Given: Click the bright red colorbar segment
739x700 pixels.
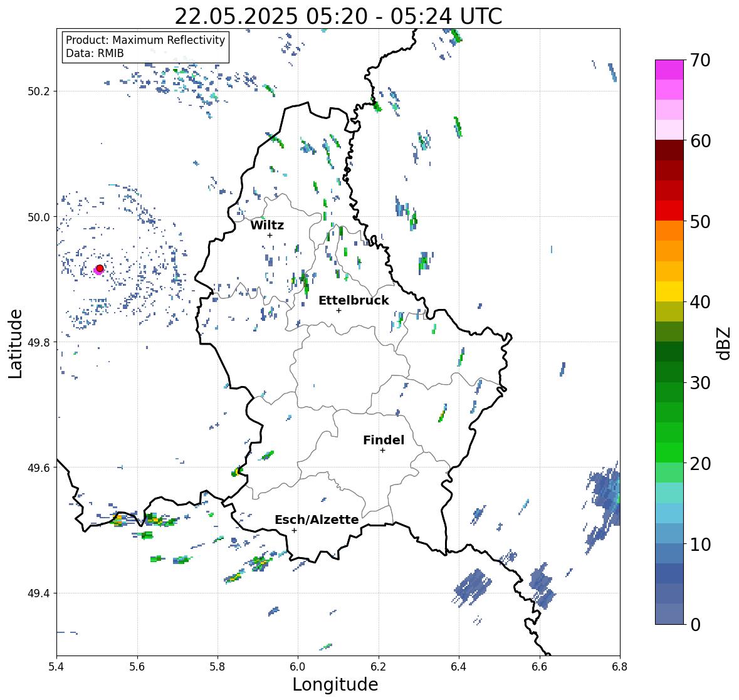Looking at the screenshot, I should 669,211.
